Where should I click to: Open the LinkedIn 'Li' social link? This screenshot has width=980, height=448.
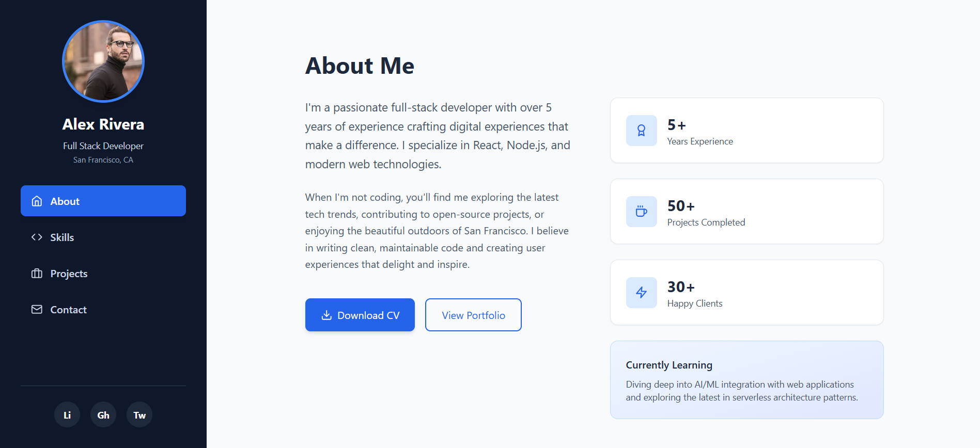tap(67, 415)
